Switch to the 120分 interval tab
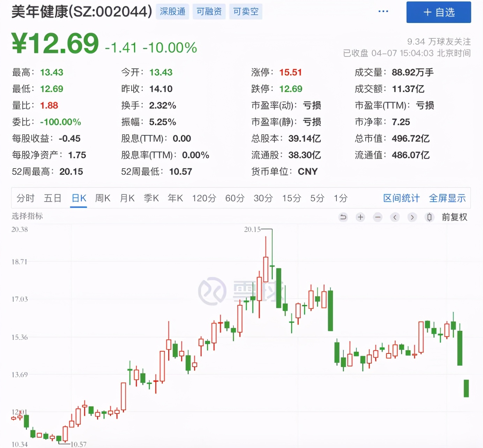483x448 pixels. [x=204, y=198]
